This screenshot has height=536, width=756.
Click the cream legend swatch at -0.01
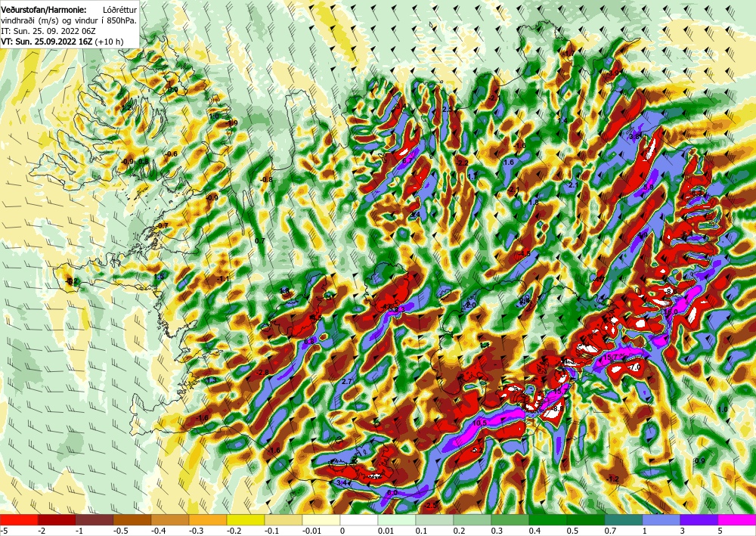click(321, 520)
